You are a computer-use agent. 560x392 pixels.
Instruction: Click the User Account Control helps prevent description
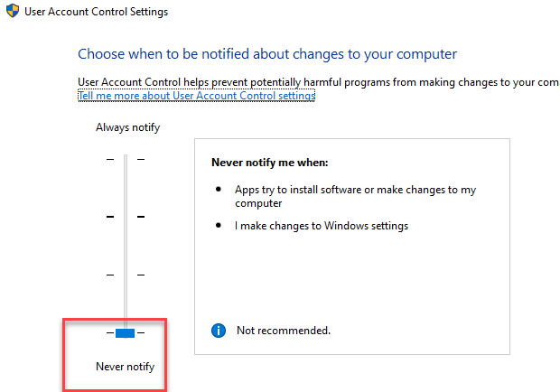(316, 81)
